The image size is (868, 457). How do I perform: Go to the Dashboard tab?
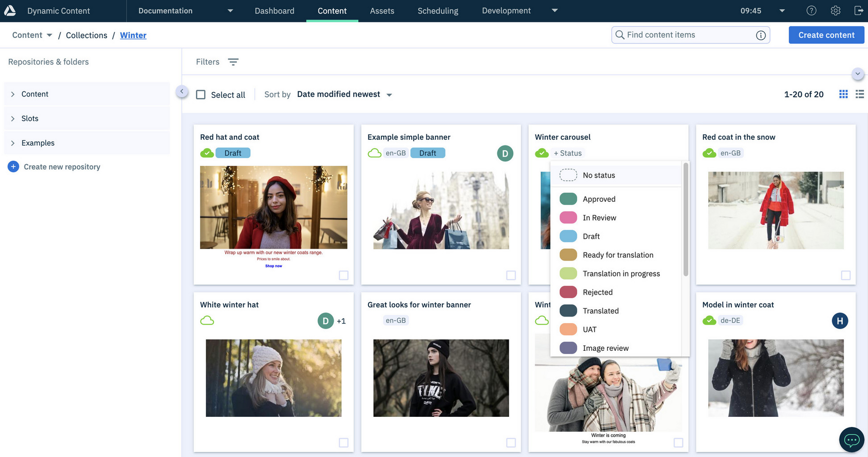[274, 11]
